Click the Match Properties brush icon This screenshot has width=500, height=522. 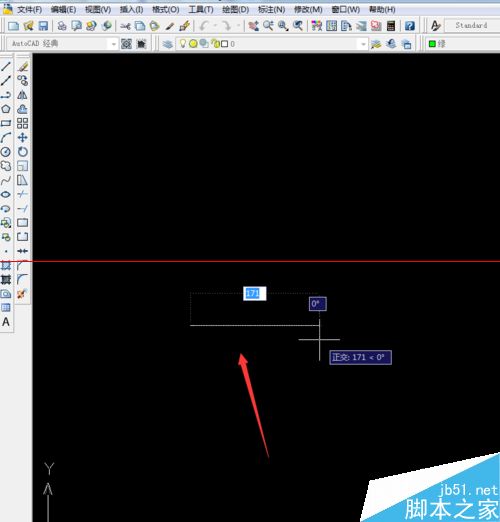[x=170, y=26]
